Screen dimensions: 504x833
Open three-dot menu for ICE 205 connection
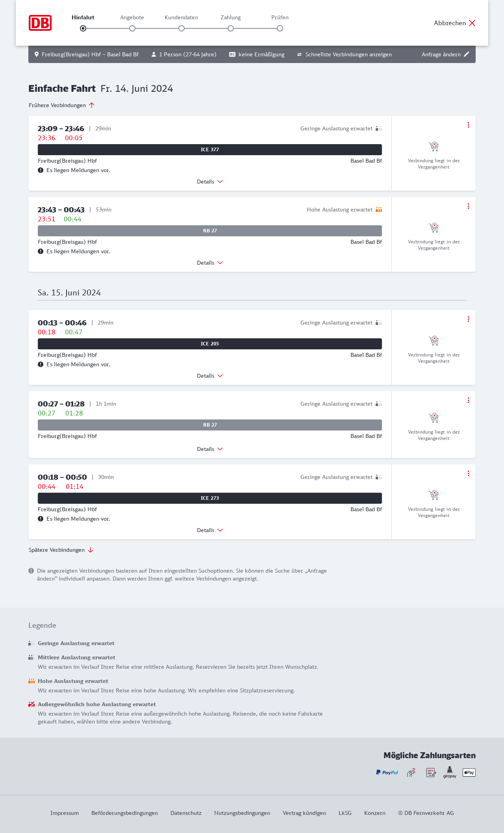[x=468, y=319]
